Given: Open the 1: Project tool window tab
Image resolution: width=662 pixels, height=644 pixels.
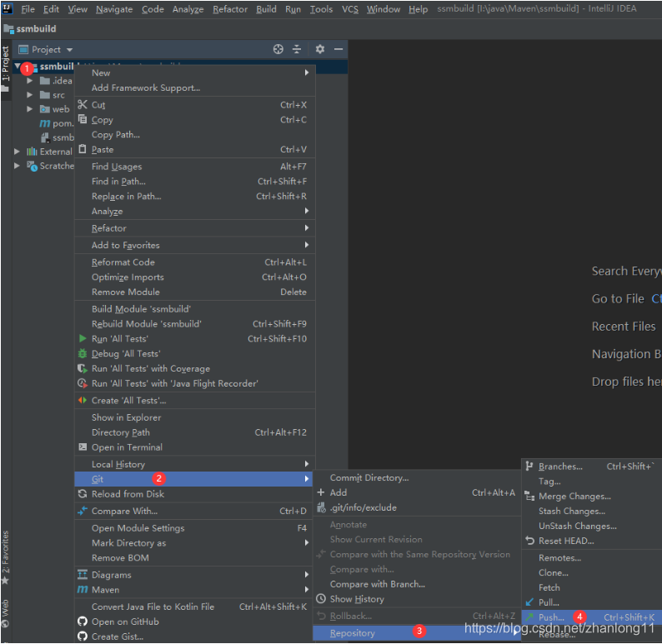Looking at the screenshot, I should (6, 68).
